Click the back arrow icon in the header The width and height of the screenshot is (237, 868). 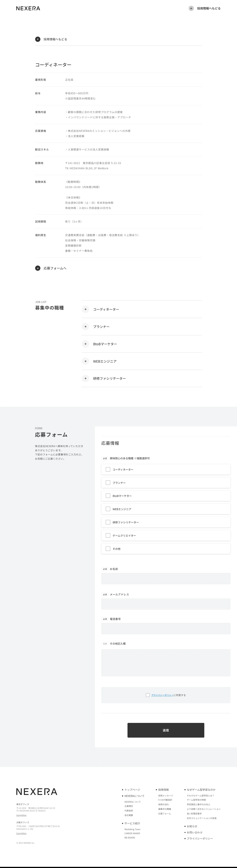(x=191, y=8)
